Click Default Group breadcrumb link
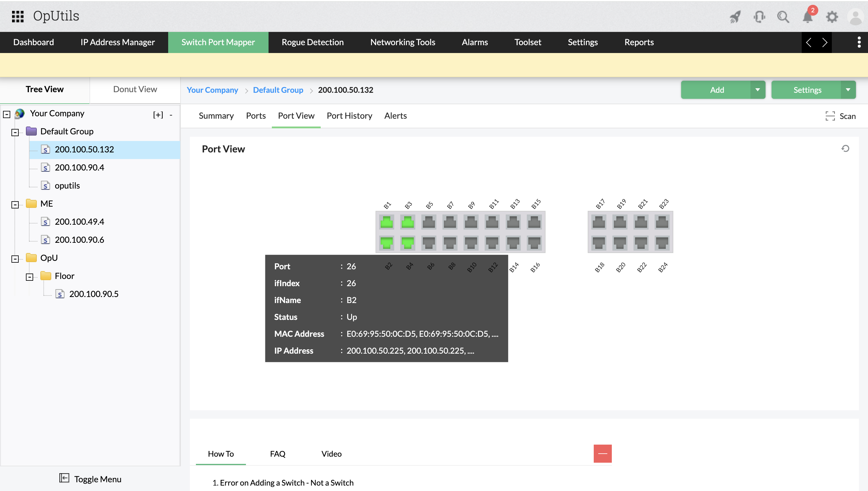 tap(278, 90)
